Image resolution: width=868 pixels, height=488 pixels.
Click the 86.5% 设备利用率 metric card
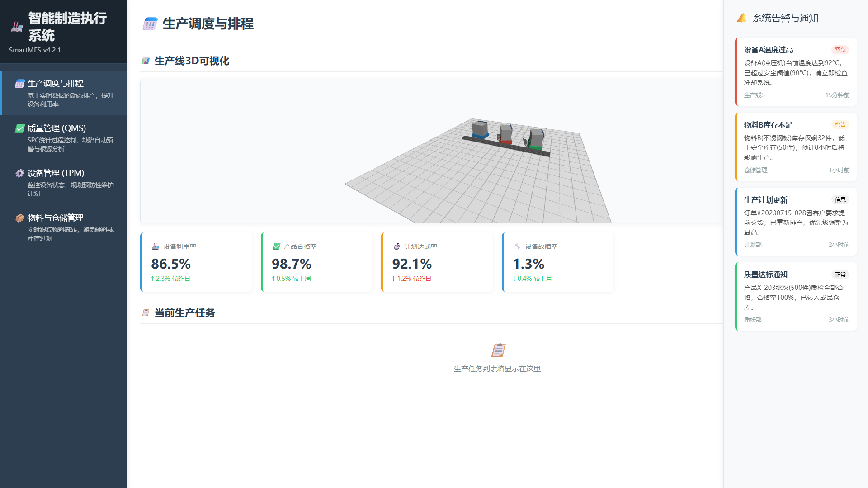(x=196, y=262)
